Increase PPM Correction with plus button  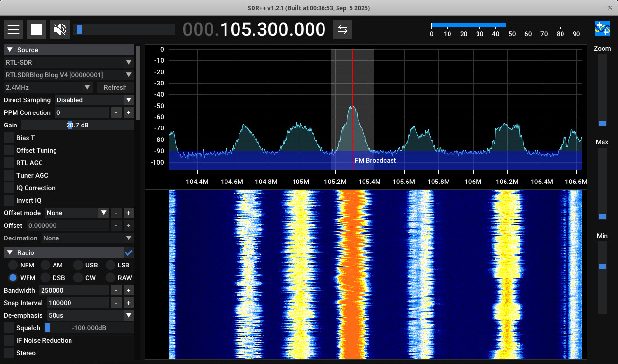(128, 112)
